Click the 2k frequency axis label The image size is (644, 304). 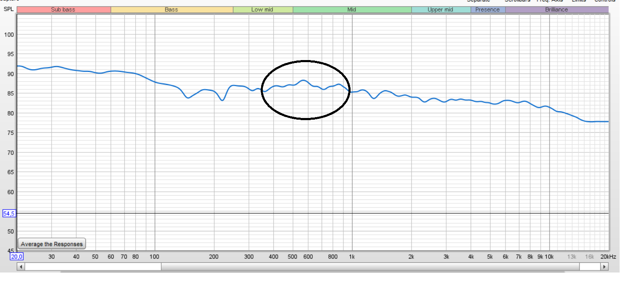tap(411, 257)
